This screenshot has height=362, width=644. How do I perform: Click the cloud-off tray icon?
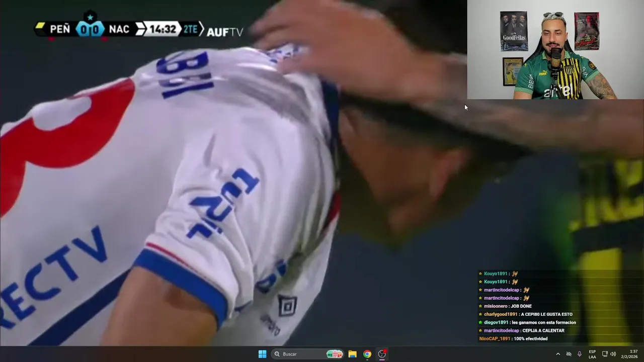[x=569, y=354]
